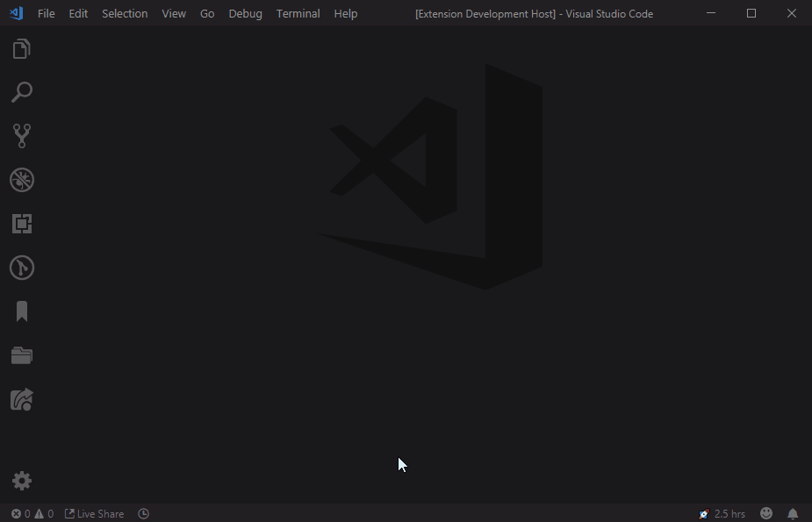
Task: Open the Terminal menu
Action: click(298, 13)
